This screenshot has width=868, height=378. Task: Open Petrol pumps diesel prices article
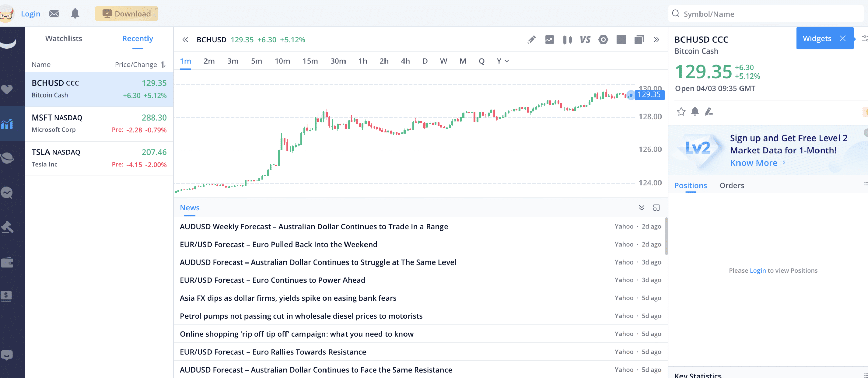(420, 316)
